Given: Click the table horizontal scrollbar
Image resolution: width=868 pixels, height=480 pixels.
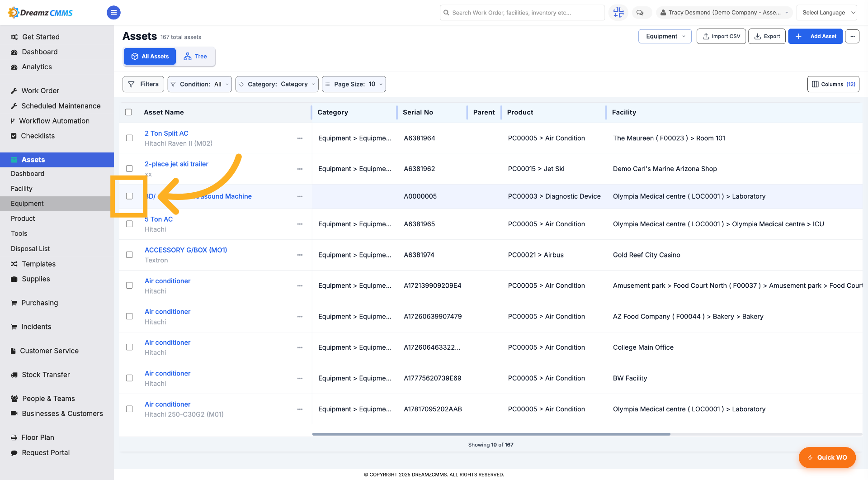Looking at the screenshot, I should [x=491, y=434].
